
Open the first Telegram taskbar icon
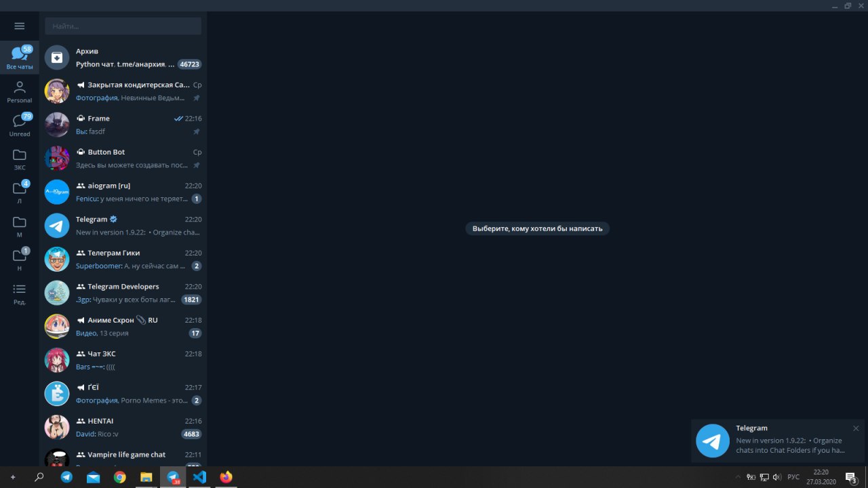click(x=66, y=477)
